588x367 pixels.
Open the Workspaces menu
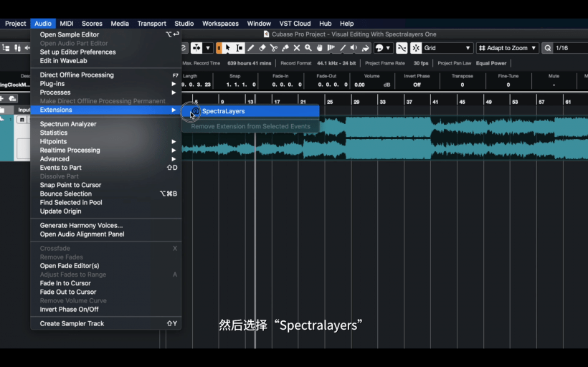[x=220, y=23]
